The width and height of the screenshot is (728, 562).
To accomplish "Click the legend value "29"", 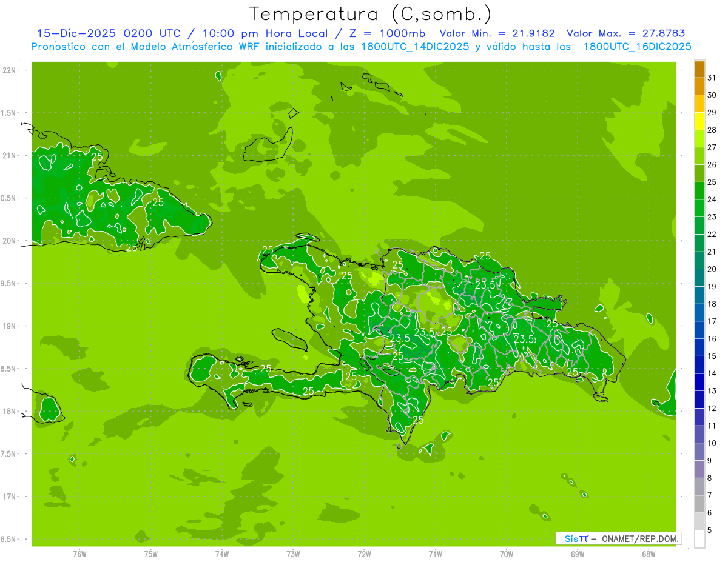I will tap(712, 112).
